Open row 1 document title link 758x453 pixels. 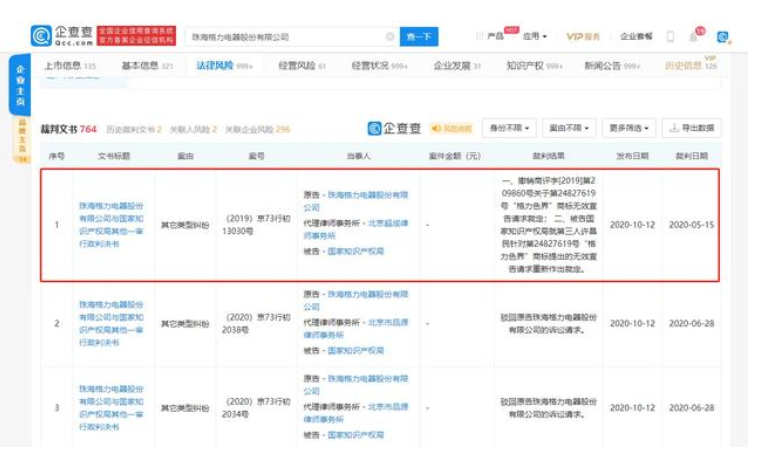coord(111,225)
